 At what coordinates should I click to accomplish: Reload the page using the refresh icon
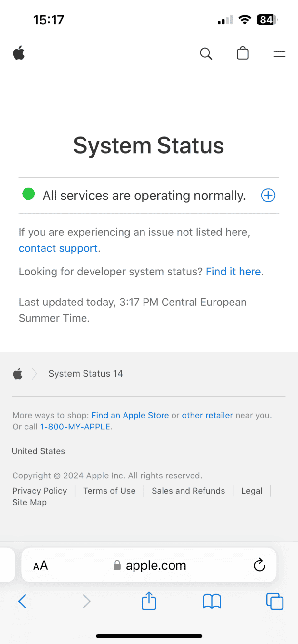pos(259,565)
